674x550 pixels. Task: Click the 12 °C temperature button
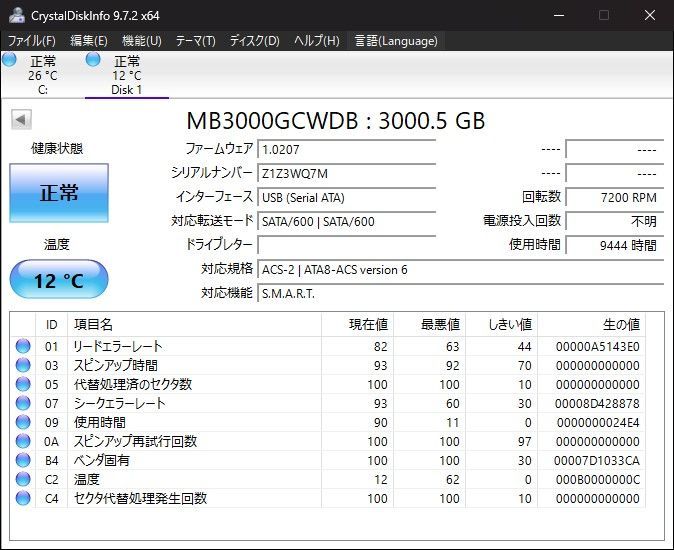(x=59, y=279)
